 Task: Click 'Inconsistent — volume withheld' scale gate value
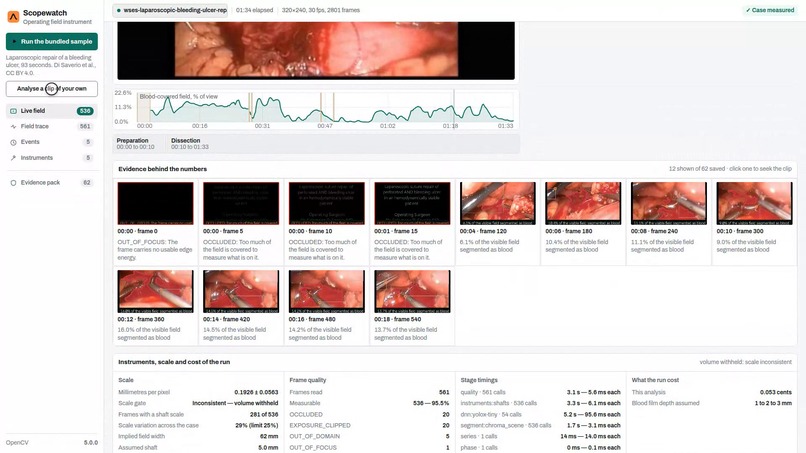click(x=235, y=404)
